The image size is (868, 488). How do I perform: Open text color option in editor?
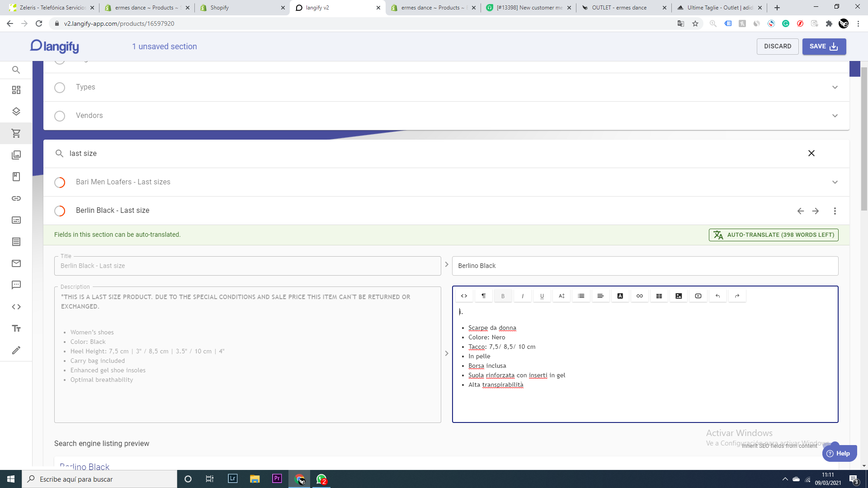click(x=620, y=296)
